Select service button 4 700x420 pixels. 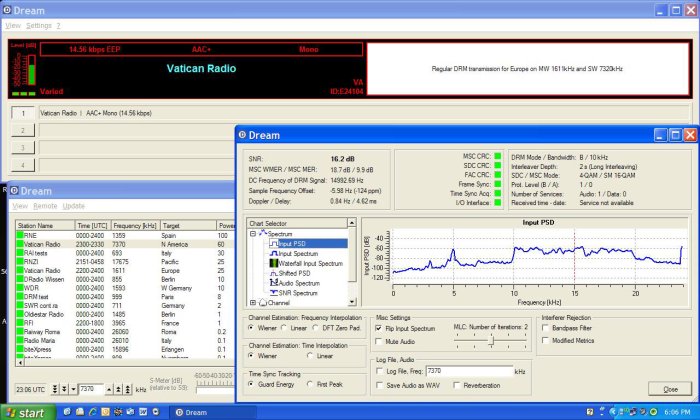click(23, 165)
